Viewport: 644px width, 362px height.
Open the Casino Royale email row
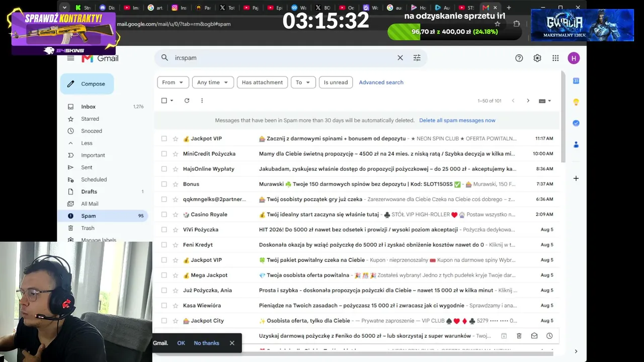tap(357, 215)
